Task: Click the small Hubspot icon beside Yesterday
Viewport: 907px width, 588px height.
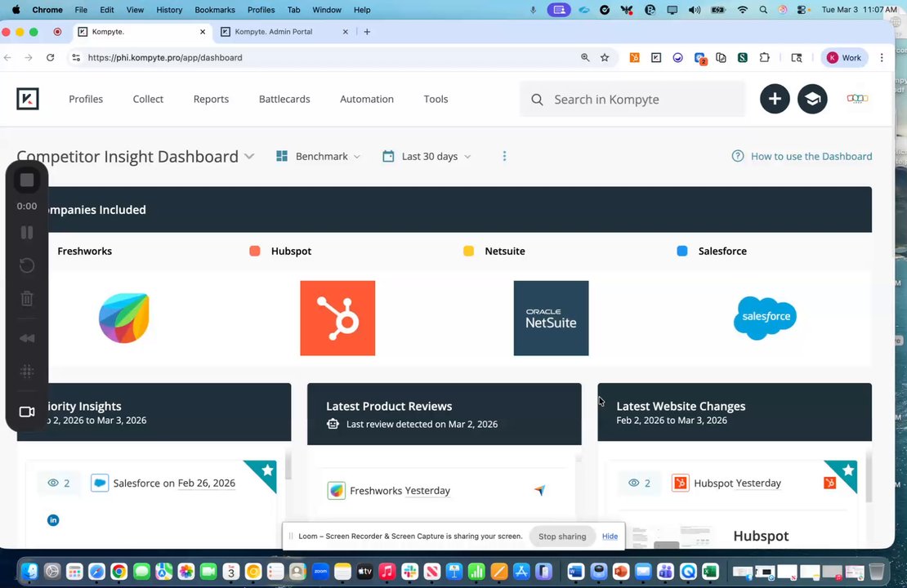Action: point(829,483)
